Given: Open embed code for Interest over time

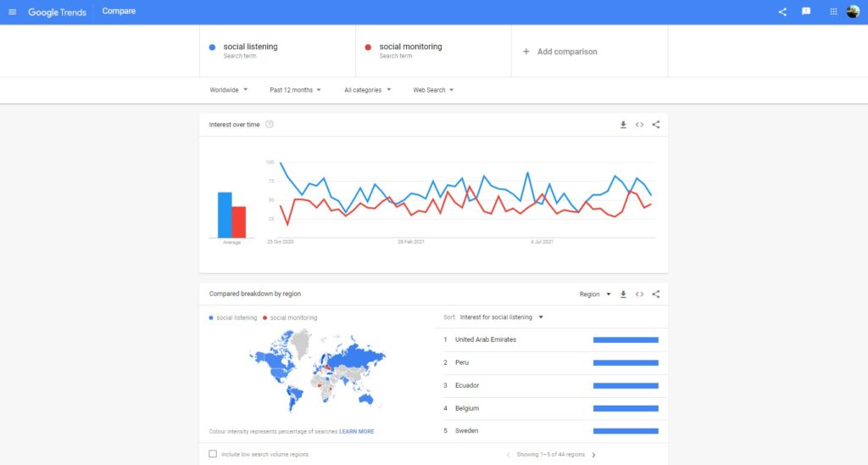Looking at the screenshot, I should tap(639, 125).
